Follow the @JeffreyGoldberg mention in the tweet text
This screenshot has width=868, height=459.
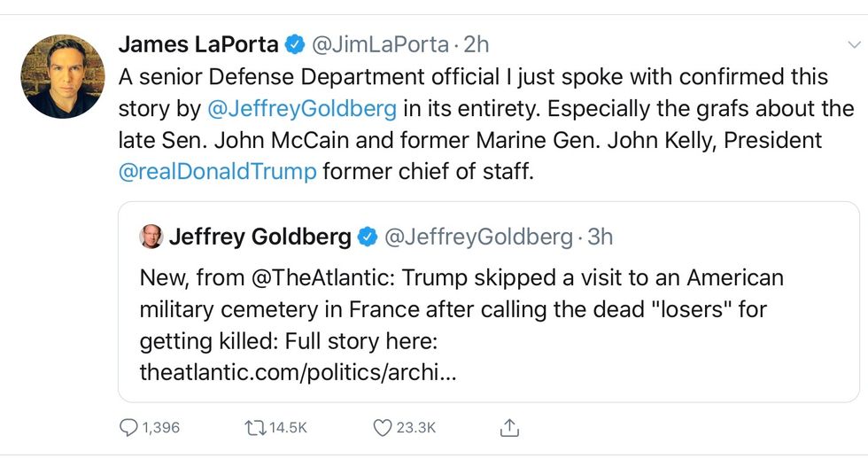301,109
